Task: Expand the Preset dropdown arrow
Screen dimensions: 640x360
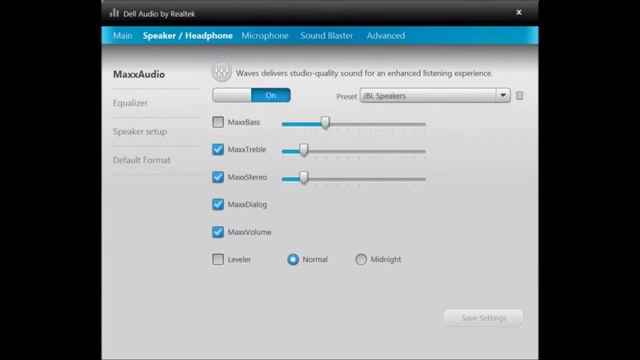Action: (x=503, y=96)
